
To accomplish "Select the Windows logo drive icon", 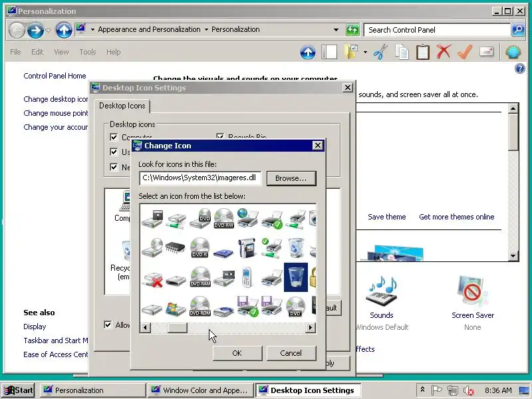I will pyautogui.click(x=176, y=308).
